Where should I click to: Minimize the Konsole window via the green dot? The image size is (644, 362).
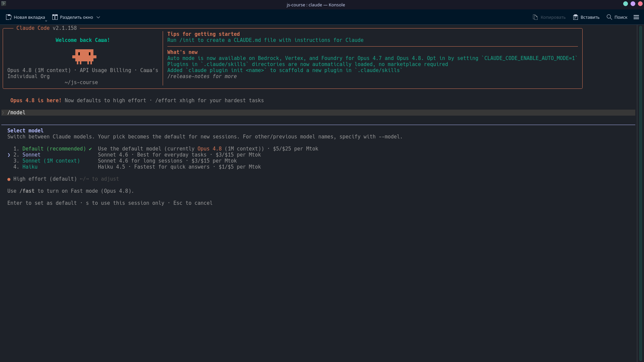click(x=626, y=4)
